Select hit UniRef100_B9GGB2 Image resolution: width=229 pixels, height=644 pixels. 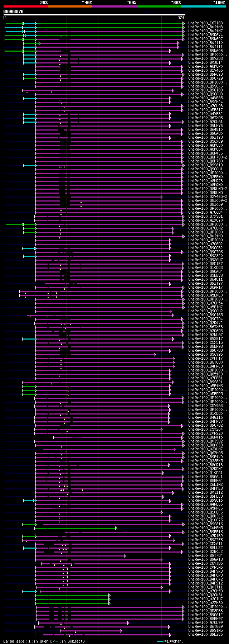point(205,248)
